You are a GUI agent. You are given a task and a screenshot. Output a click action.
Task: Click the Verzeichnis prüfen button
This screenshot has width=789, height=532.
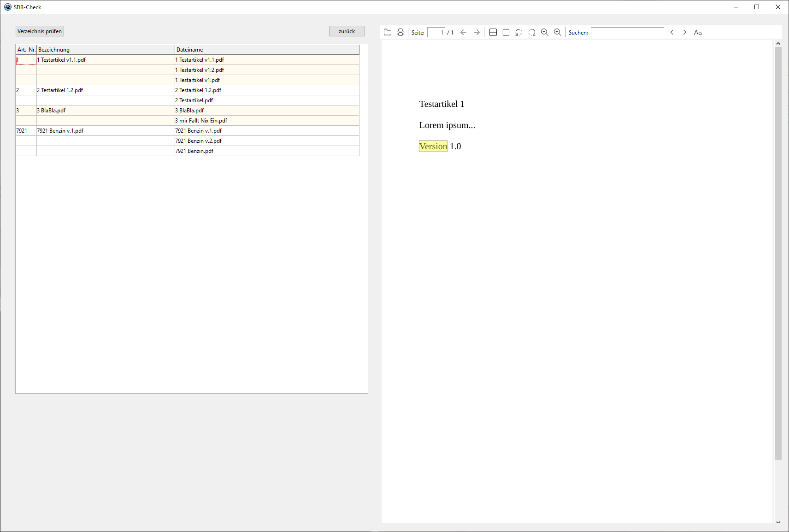40,31
